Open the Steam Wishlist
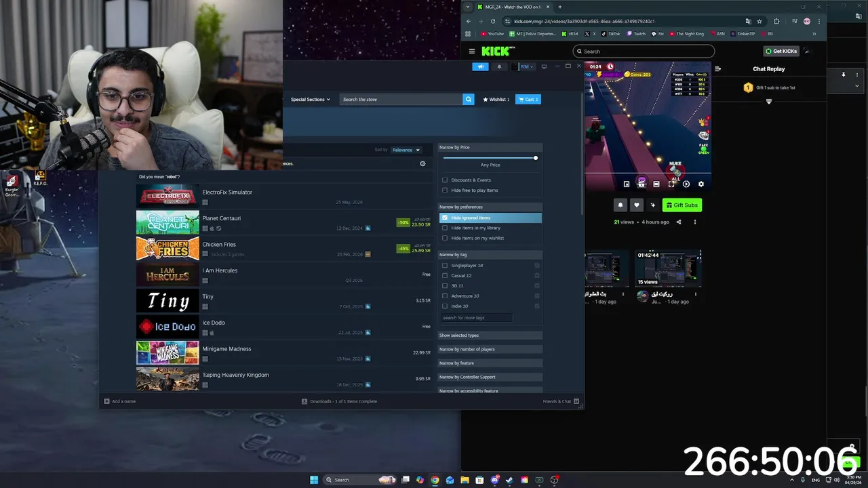Viewport: 868px width, 488px height. [x=496, y=99]
